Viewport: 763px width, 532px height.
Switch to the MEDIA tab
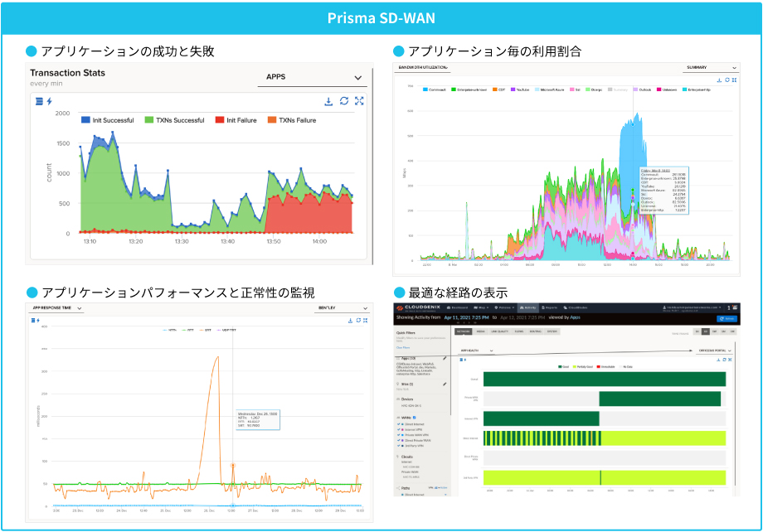481,331
